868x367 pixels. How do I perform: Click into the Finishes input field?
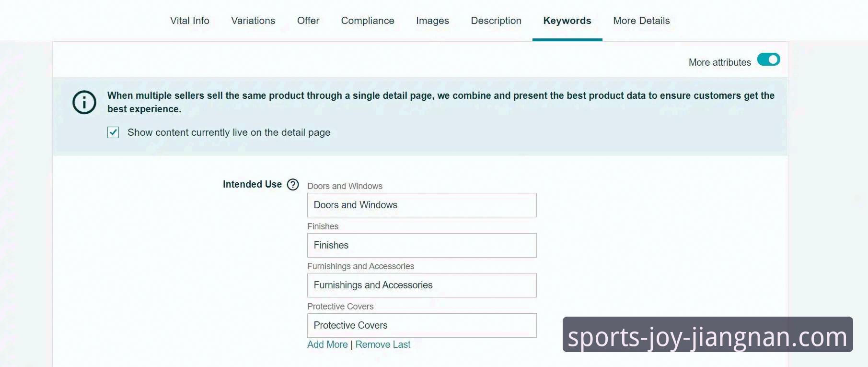tap(422, 245)
